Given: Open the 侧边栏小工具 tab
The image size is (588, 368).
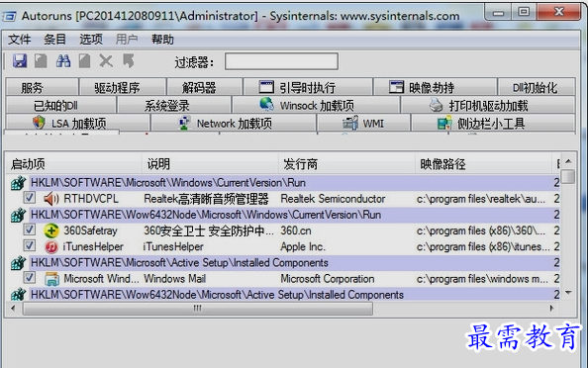Looking at the screenshot, I should (493, 123).
